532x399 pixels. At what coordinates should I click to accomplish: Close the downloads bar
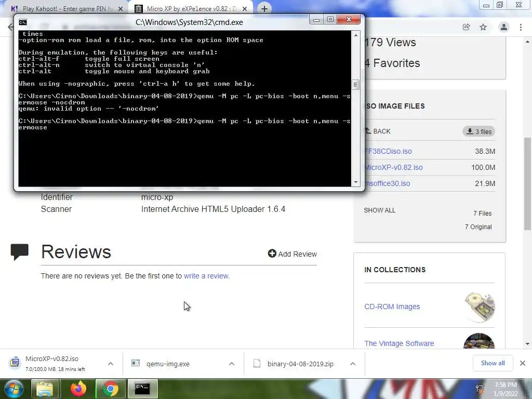tap(523, 363)
